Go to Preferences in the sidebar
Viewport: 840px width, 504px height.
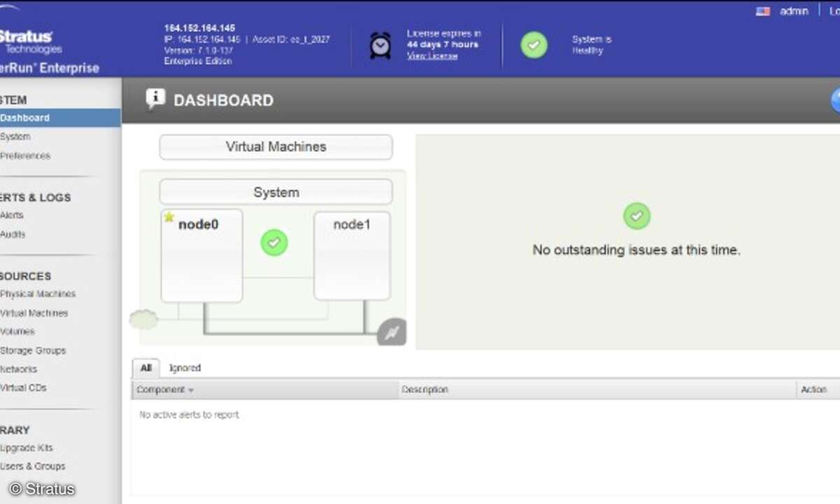coord(25,155)
